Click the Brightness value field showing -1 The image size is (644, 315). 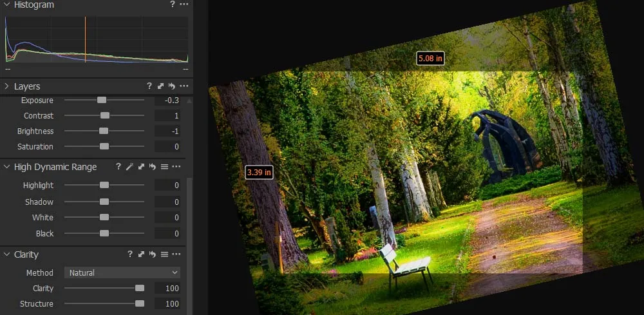(167, 131)
